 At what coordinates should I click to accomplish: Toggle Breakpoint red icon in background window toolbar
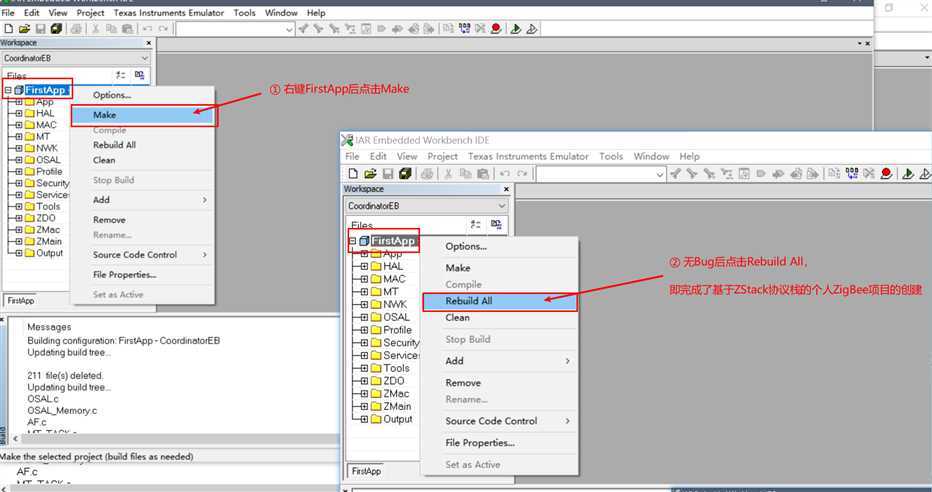(x=496, y=29)
